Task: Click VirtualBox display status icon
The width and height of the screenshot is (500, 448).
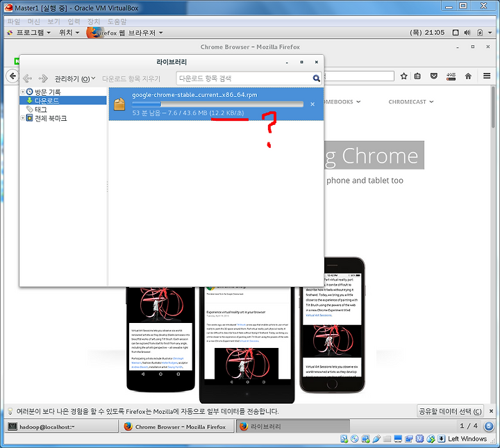Action: (398, 439)
